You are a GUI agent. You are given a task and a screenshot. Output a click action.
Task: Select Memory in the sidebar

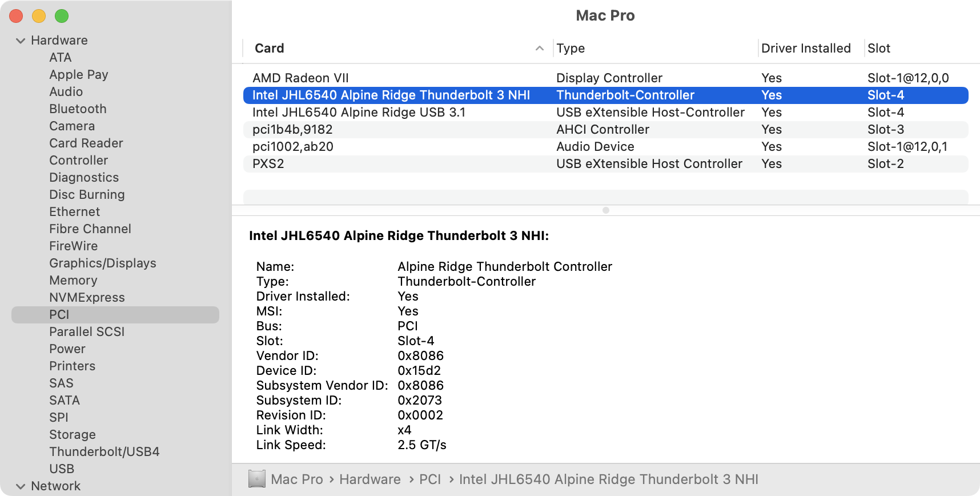click(x=73, y=281)
